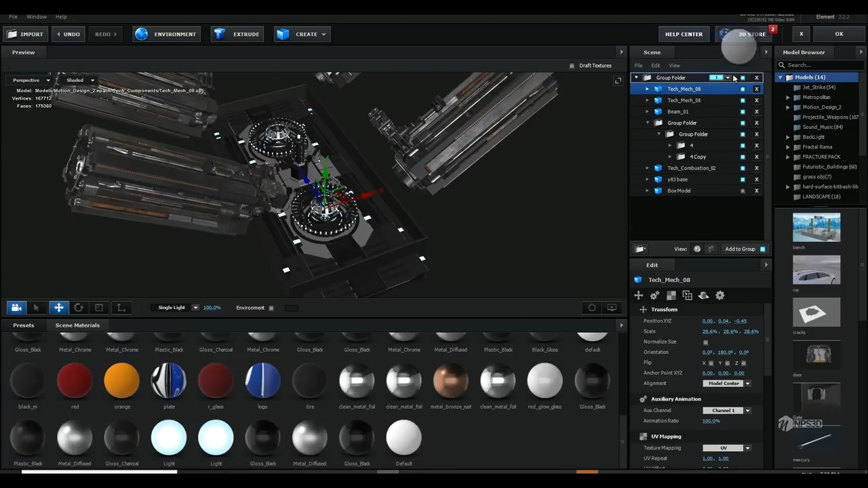Enable the Normalize Size checkbox
The image size is (868, 488).
point(705,342)
